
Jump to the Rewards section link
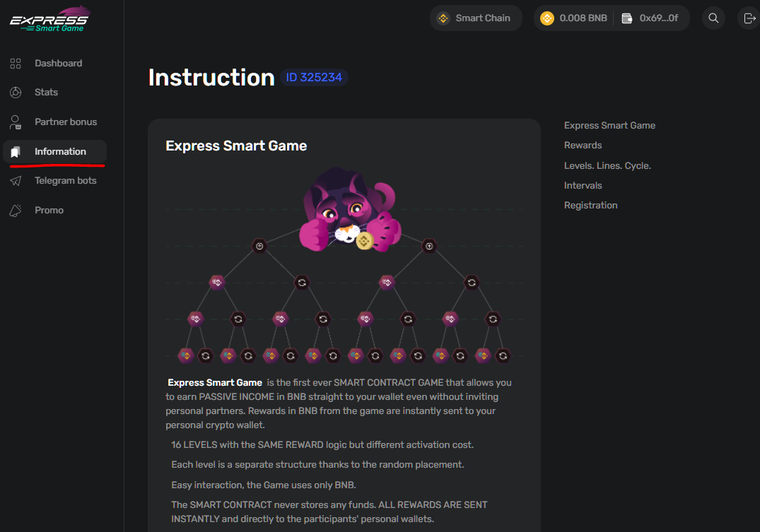(583, 146)
